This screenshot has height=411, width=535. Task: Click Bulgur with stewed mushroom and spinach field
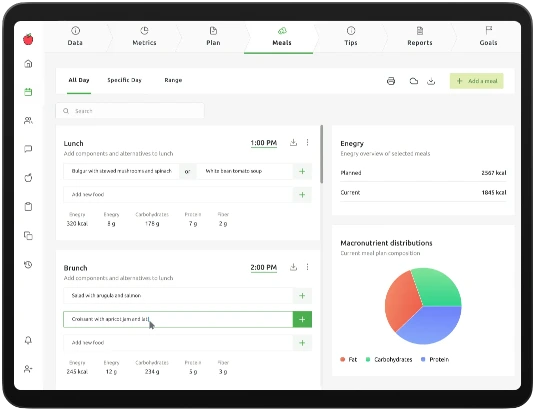tap(121, 171)
